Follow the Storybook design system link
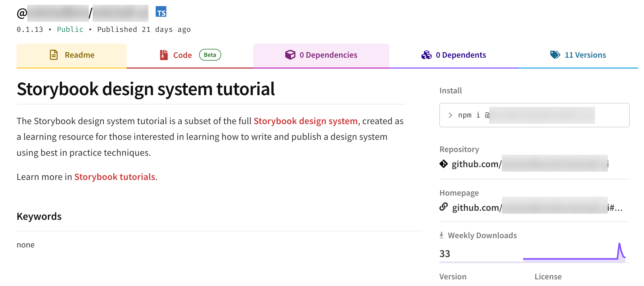 click(x=306, y=121)
